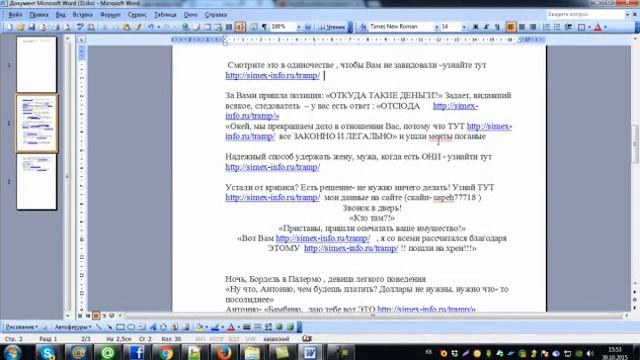Toggle align right button

point(533,27)
